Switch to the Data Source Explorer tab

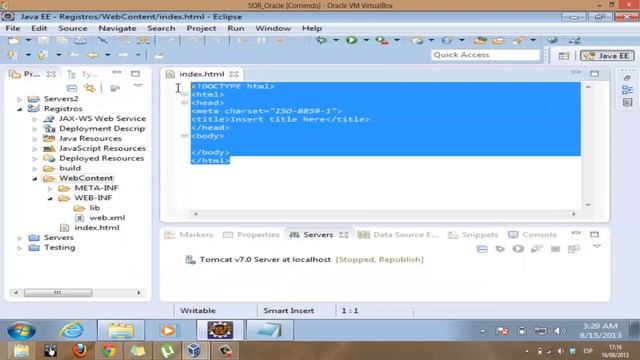[398, 235]
